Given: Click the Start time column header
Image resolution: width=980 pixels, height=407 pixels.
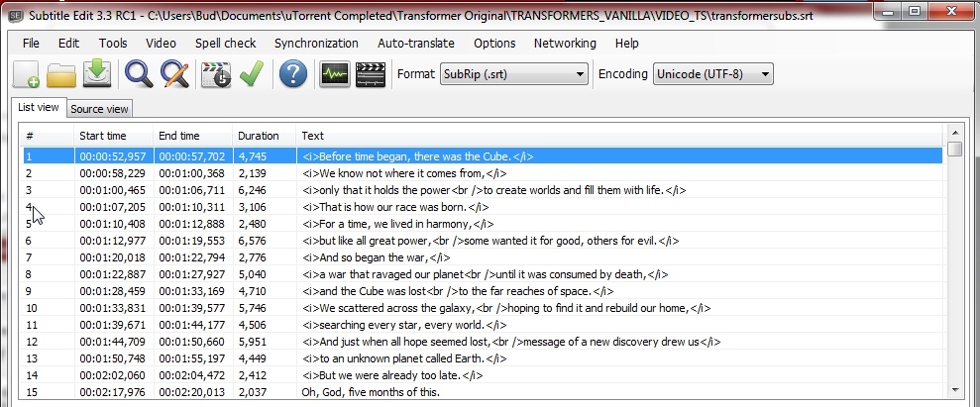Looking at the screenshot, I should [113, 136].
